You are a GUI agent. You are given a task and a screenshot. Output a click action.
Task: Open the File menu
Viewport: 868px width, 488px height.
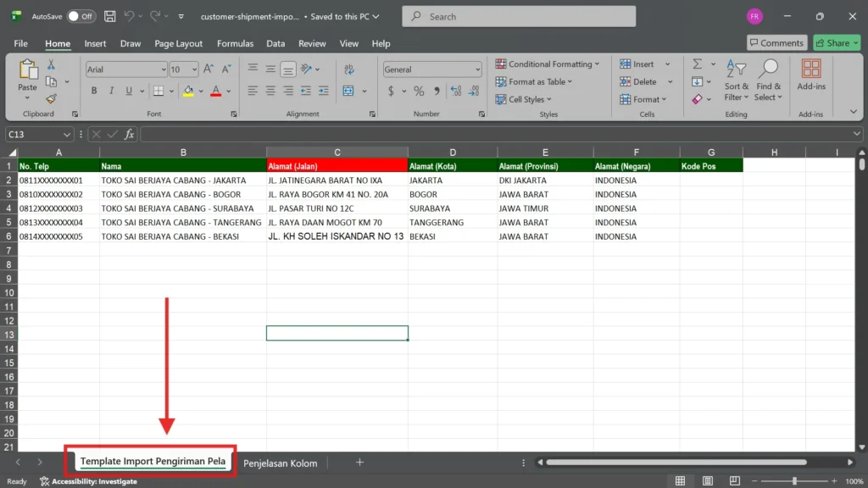pyautogui.click(x=20, y=43)
